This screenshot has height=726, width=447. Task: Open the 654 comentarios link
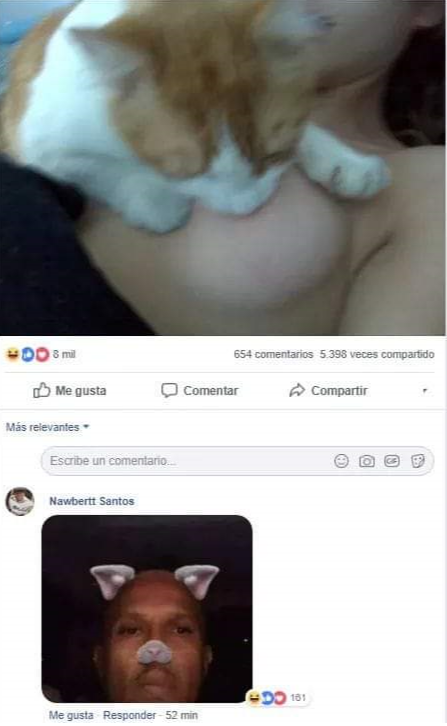tap(273, 354)
